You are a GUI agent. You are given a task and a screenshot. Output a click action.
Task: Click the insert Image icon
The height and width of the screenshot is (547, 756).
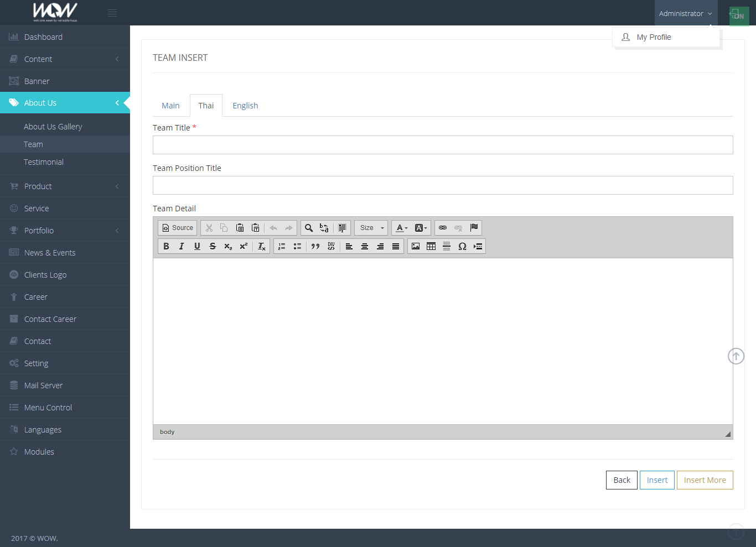(416, 247)
